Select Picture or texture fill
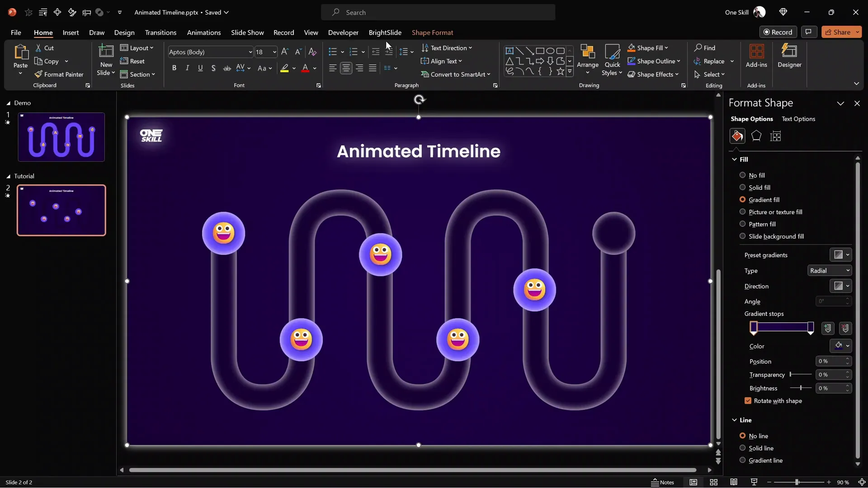The width and height of the screenshot is (868, 488). pos(771,212)
